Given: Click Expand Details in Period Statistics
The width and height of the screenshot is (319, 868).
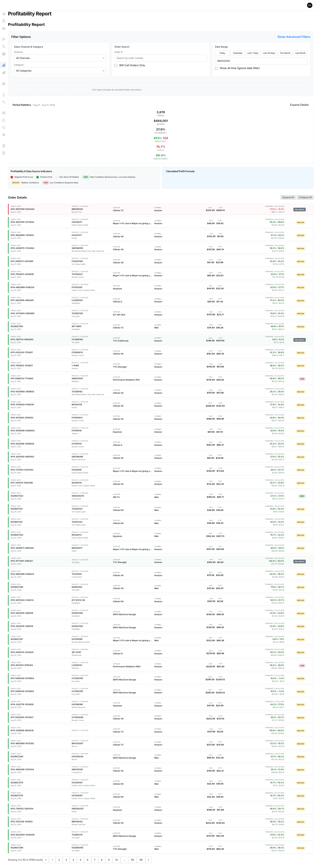Looking at the screenshot, I should point(299,105).
